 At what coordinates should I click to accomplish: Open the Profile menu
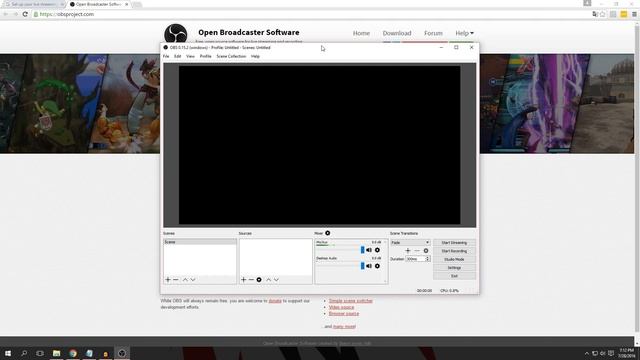pos(205,56)
